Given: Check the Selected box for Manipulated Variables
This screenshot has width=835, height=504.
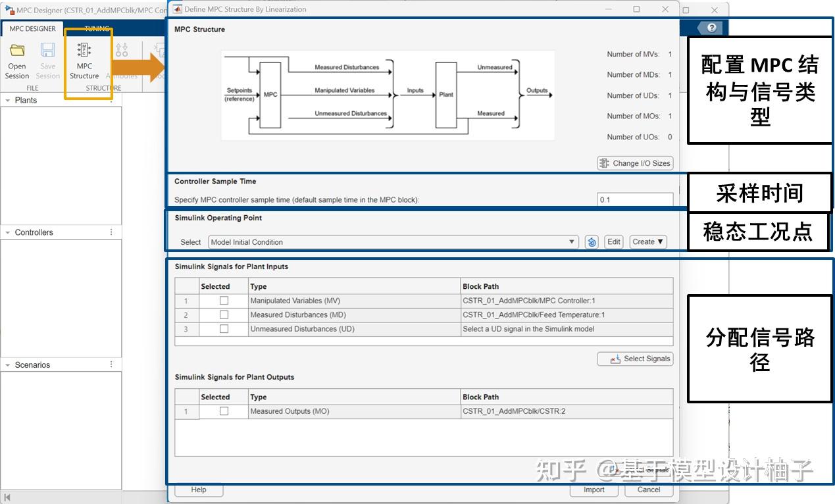Looking at the screenshot, I should 222,300.
